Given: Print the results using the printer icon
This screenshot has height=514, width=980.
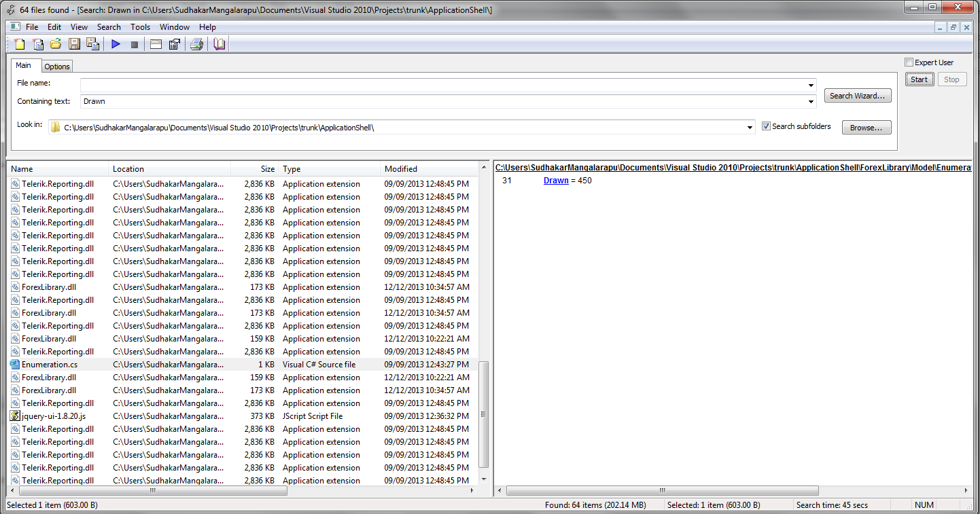Looking at the screenshot, I should tap(196, 43).
